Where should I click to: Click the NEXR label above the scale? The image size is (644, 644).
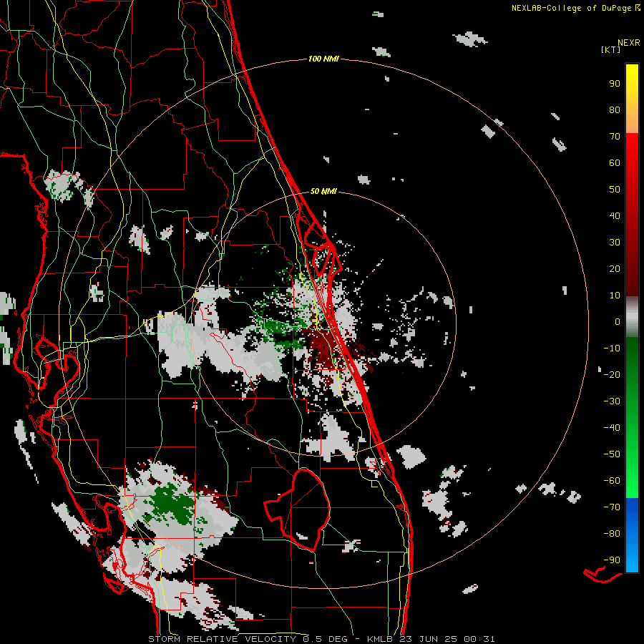(629, 43)
